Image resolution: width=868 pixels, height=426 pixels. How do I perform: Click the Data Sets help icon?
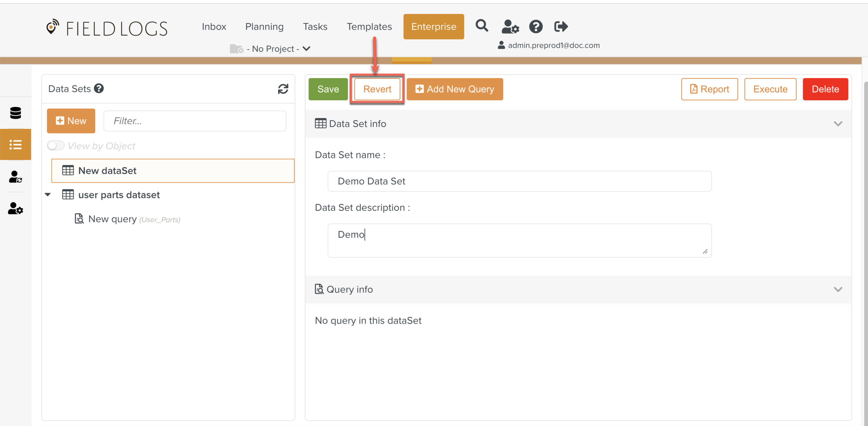coord(99,89)
